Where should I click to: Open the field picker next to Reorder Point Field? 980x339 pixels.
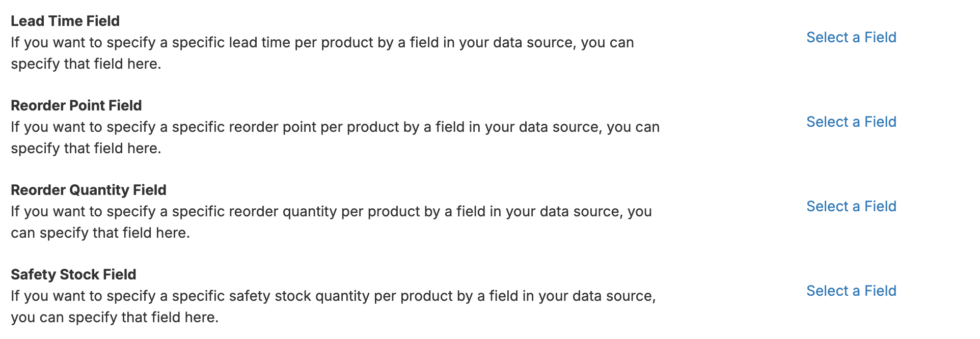click(851, 122)
